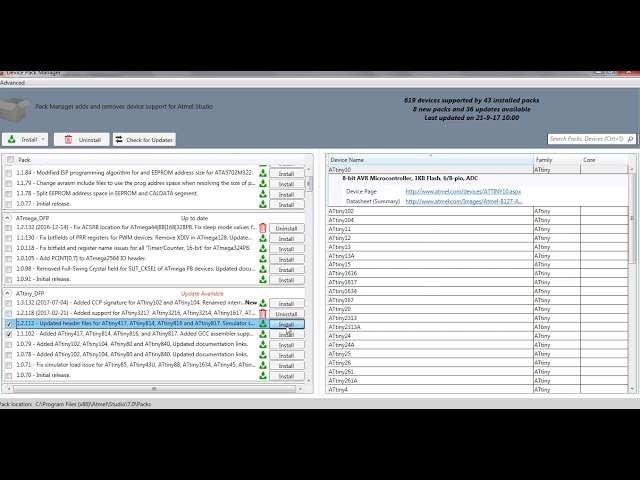640x480 pixels.
Task: Click download icon for 1.0.105 PCINT row
Action: [263, 259]
